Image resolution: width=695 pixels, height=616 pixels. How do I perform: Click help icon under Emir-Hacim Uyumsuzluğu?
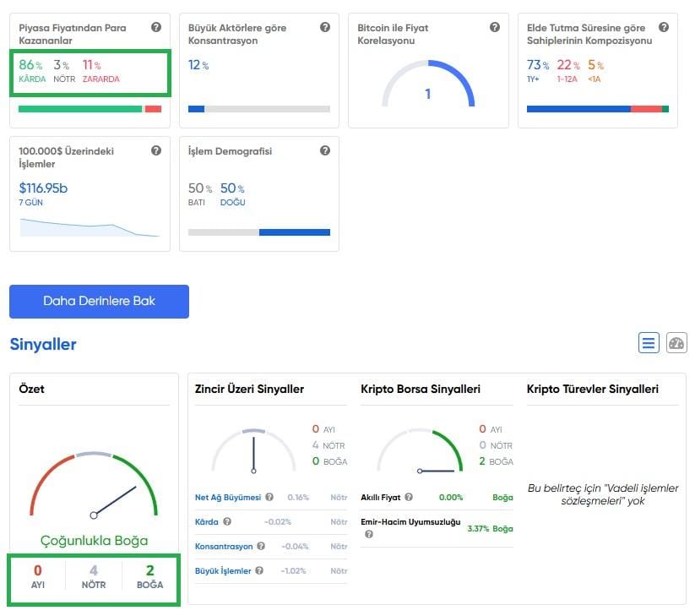point(369,534)
